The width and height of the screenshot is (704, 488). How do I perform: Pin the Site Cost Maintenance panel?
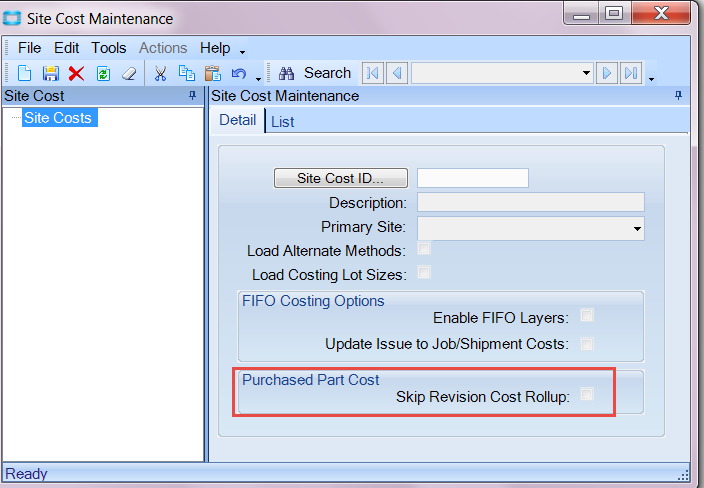(x=678, y=95)
